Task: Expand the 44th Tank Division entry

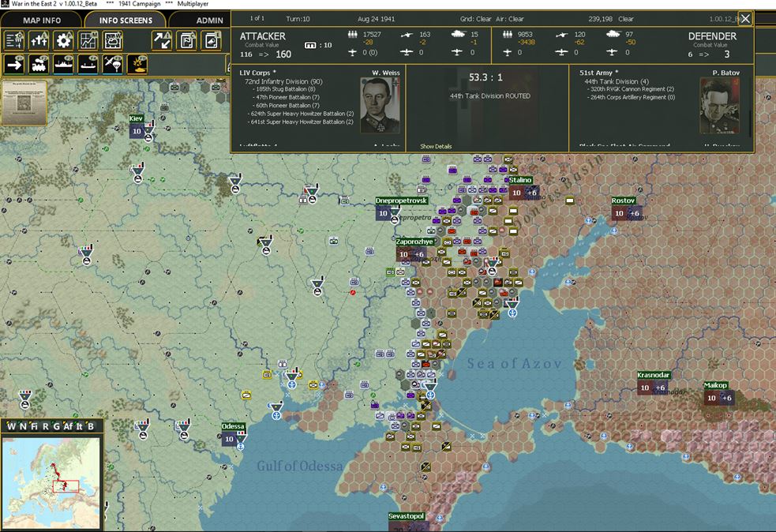Action: [x=617, y=81]
